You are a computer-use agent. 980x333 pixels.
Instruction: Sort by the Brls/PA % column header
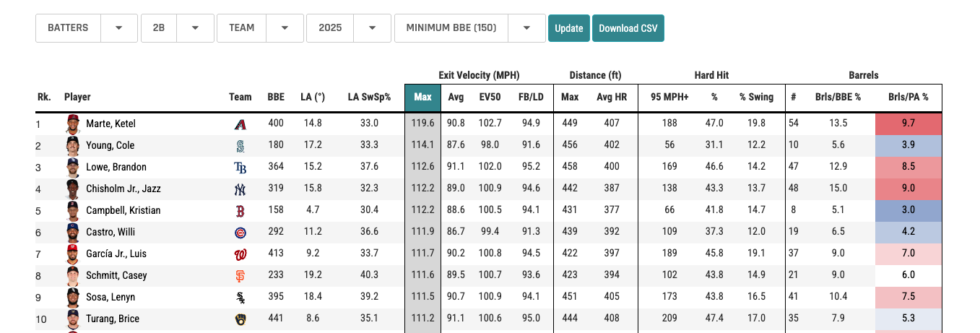pyautogui.click(x=908, y=98)
